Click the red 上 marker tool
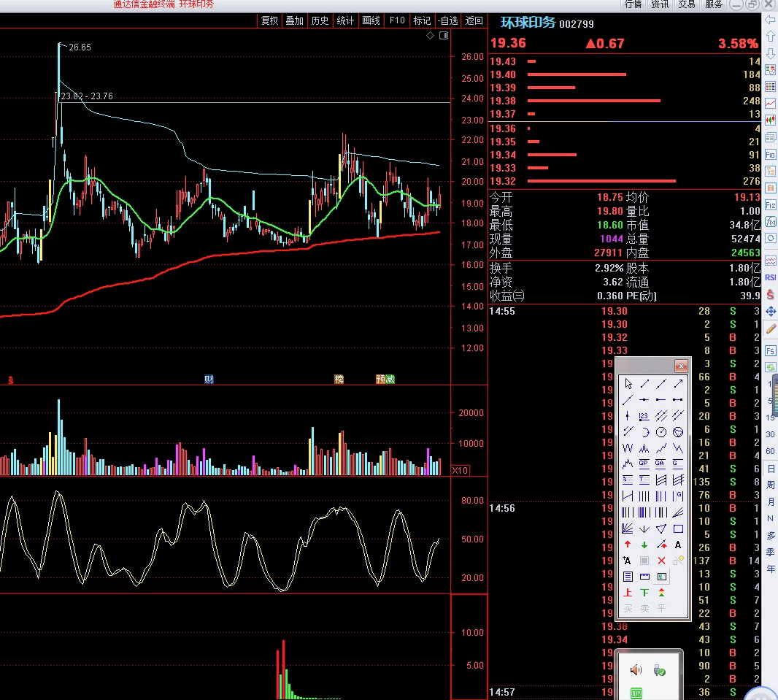This screenshot has width=778, height=700. tap(628, 593)
